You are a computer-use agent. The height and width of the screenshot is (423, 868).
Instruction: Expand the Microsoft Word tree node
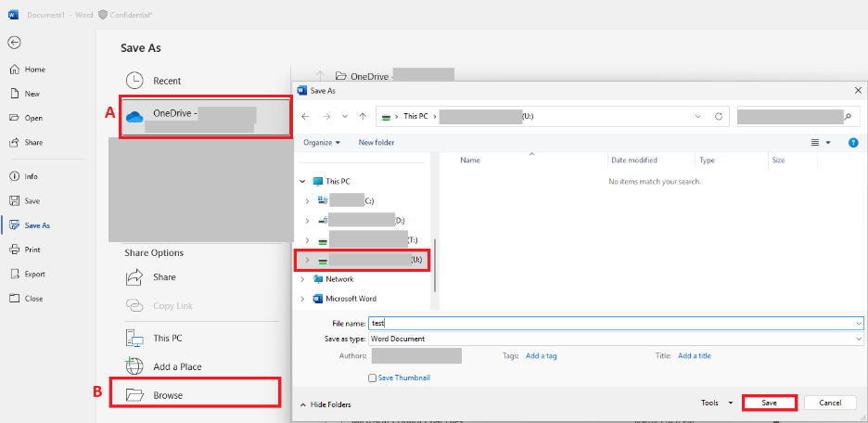tap(302, 299)
